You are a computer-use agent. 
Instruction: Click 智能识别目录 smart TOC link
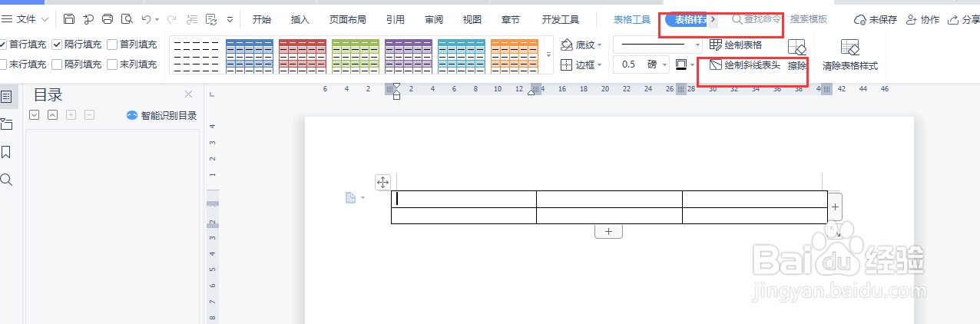point(162,116)
